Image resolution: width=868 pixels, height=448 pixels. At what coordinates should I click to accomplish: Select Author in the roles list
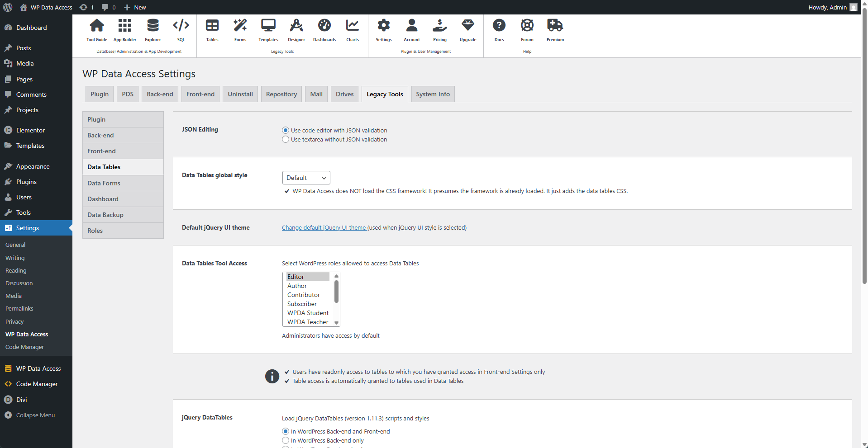coord(297,286)
